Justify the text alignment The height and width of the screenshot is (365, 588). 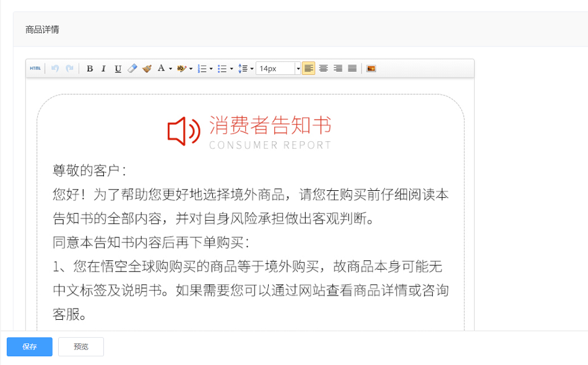(352, 68)
